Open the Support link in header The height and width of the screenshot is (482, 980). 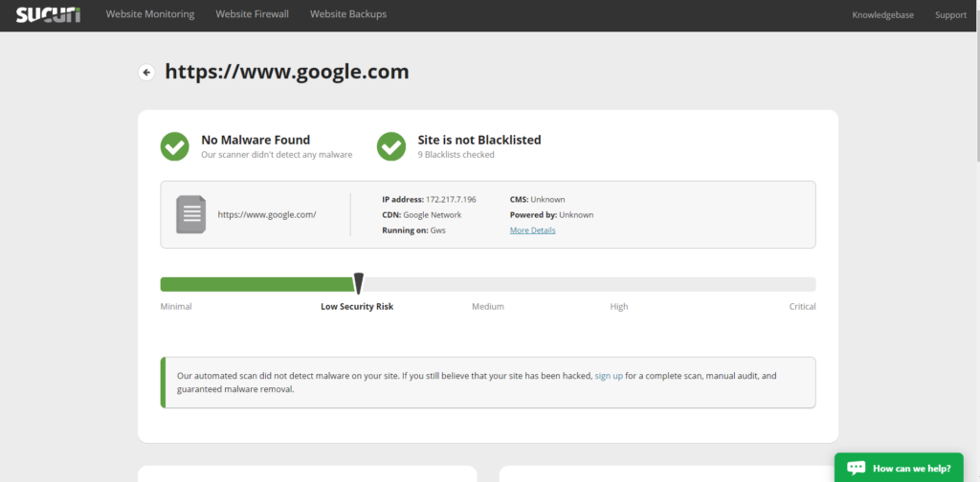[950, 15]
